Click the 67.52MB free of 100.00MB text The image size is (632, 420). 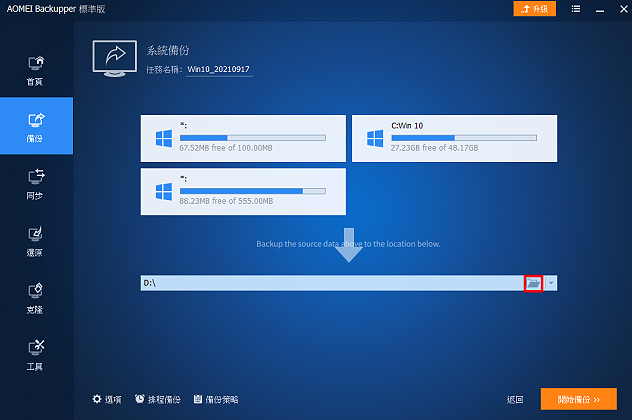(x=226, y=148)
